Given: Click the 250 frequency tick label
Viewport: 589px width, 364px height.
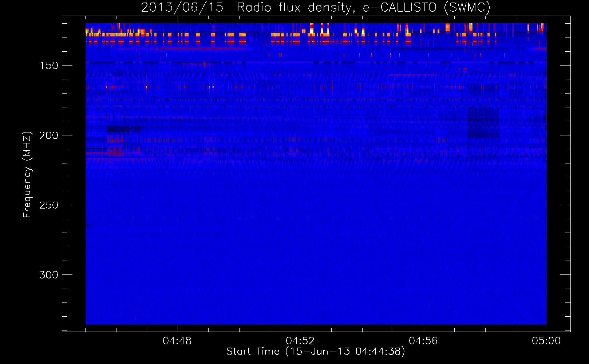Looking at the screenshot, I should click(49, 205).
